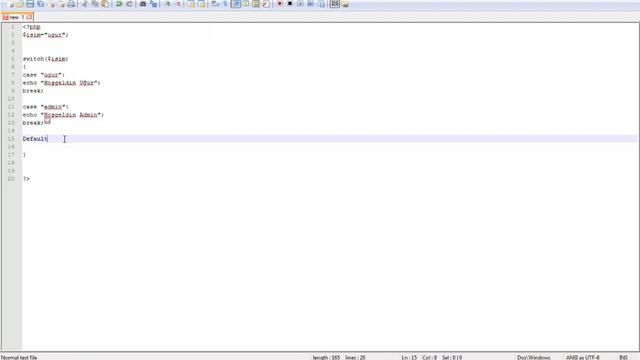This screenshot has width=640, height=360.
Task: Click the 'break;' on line 9
Action: click(x=33, y=91)
